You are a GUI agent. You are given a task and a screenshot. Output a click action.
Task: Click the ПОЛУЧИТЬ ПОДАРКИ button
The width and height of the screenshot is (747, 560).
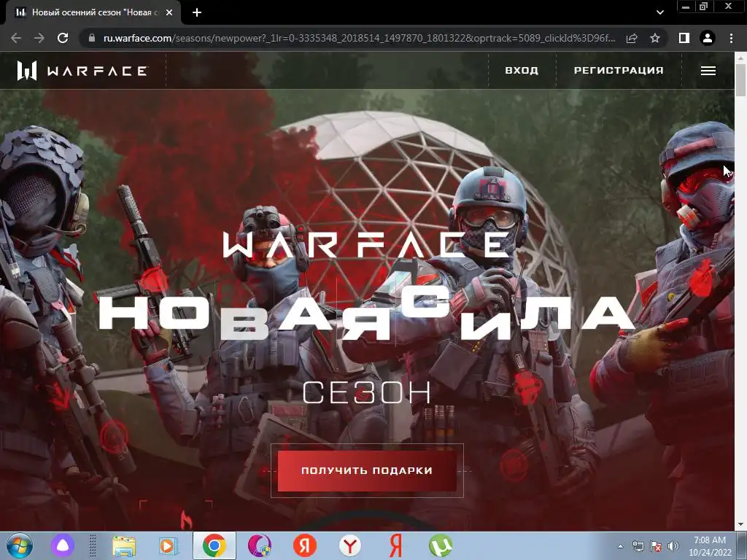367,470
